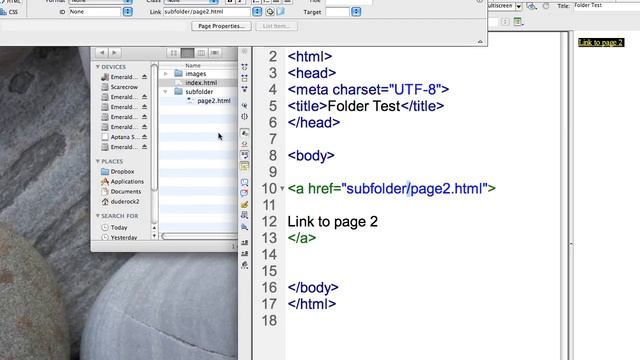The width and height of the screenshot is (640, 360).
Task: Toggle the Line Numbers coding toolbar icon
Action: coord(244,133)
